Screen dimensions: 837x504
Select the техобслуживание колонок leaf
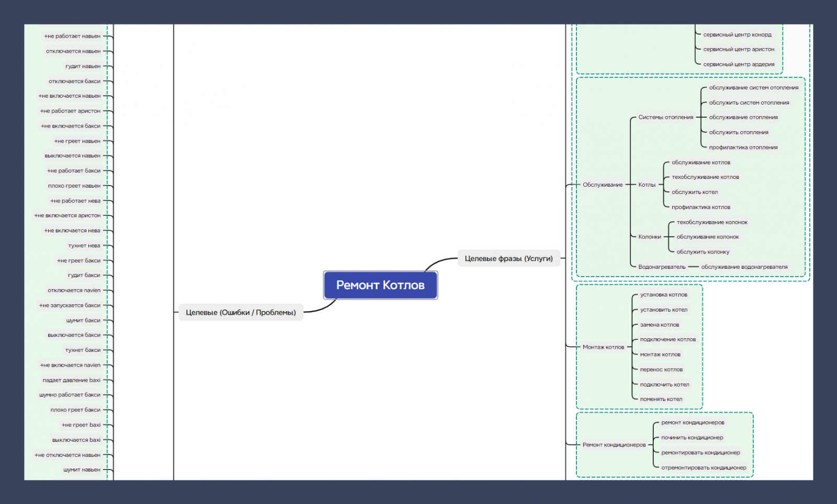[712, 222]
